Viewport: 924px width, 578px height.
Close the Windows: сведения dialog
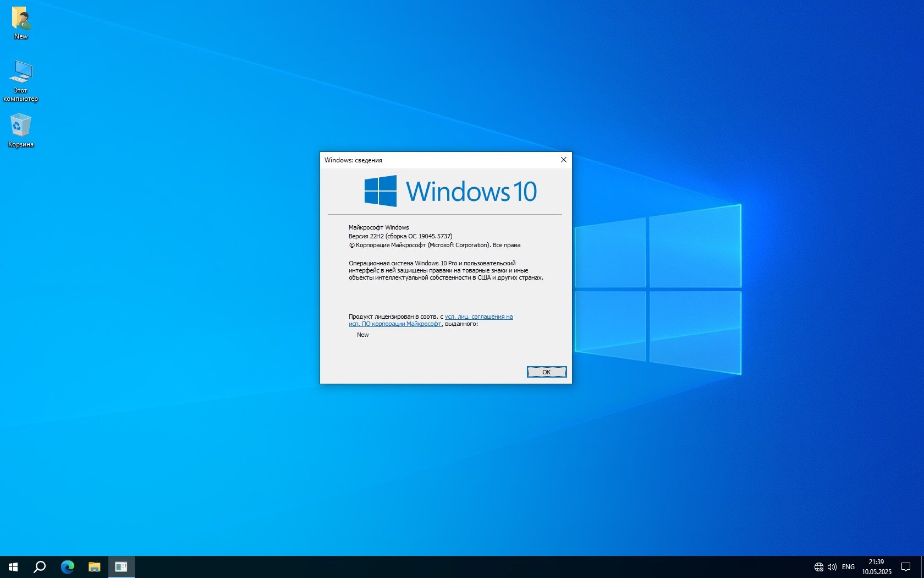[563, 160]
